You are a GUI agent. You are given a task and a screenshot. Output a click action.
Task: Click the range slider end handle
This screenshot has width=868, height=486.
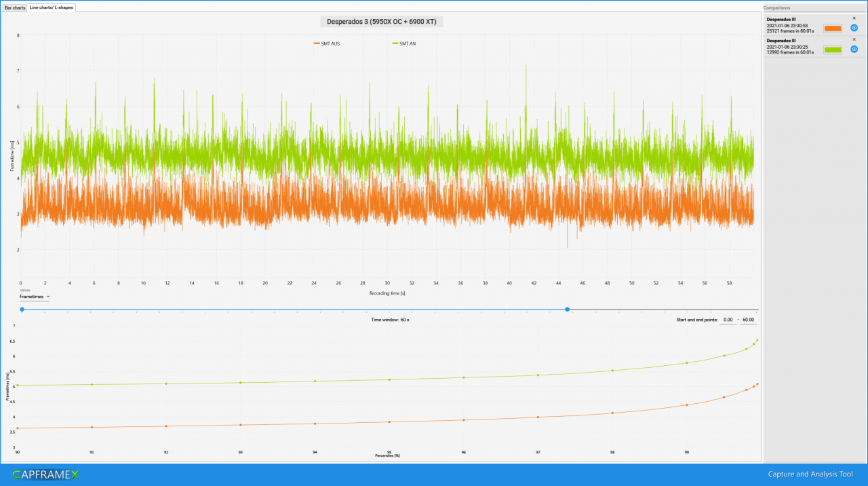pos(567,310)
